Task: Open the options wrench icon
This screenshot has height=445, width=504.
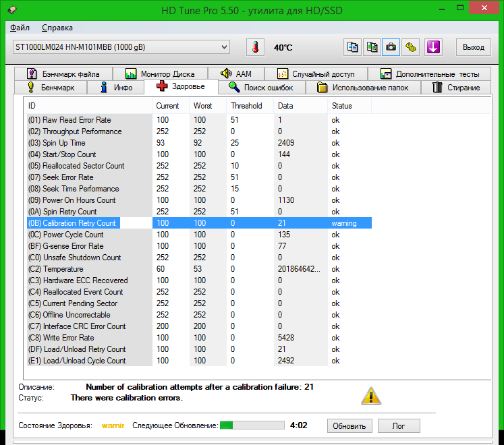Action: [410, 47]
